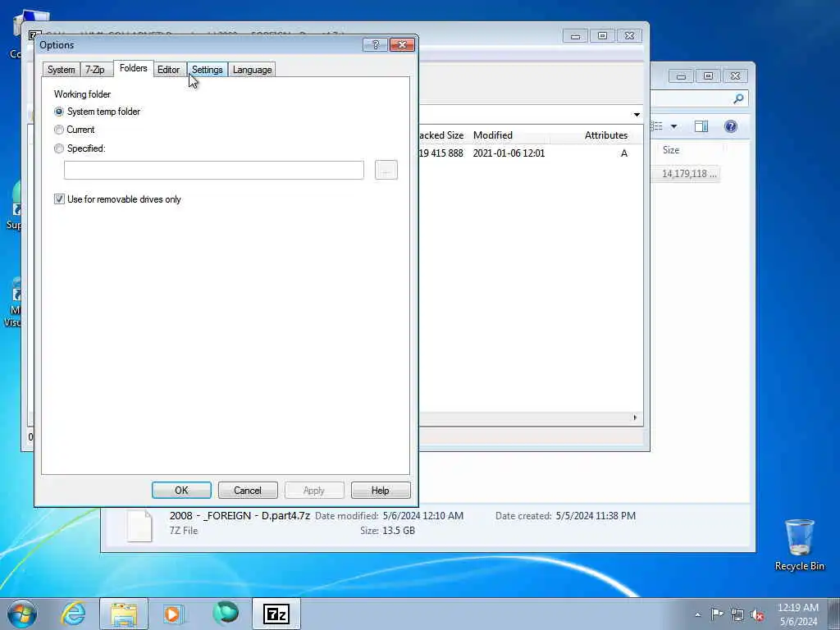Click the muted volume tray icon
The image size is (840, 630).
pyautogui.click(x=757, y=615)
